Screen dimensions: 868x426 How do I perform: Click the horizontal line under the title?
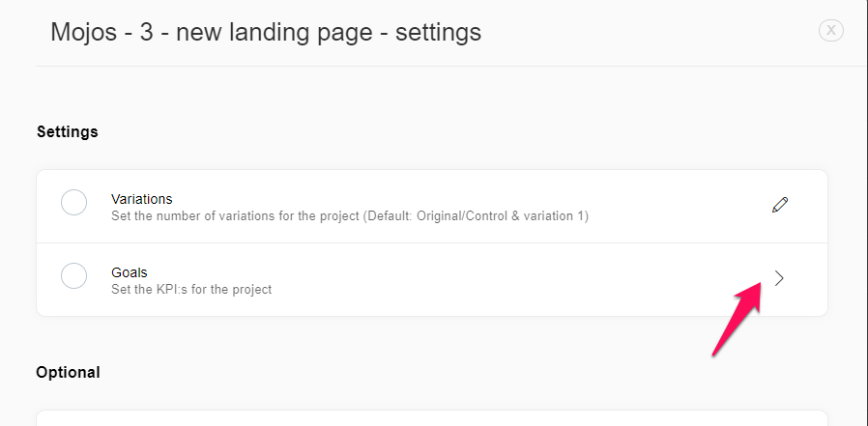[x=451, y=67]
